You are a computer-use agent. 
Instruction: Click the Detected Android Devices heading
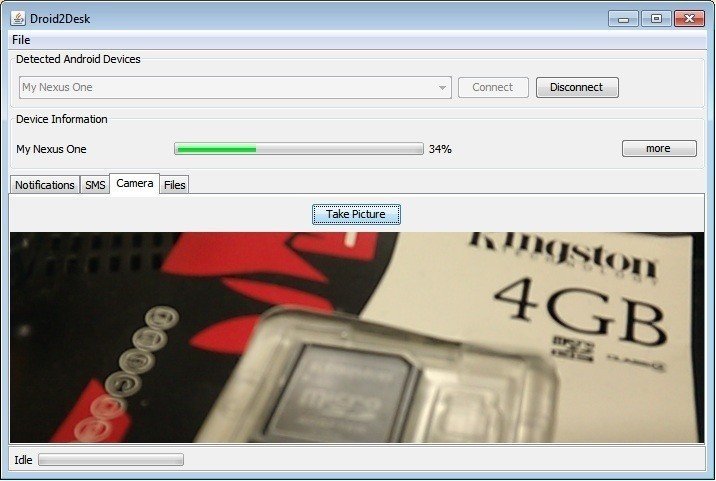[78, 59]
